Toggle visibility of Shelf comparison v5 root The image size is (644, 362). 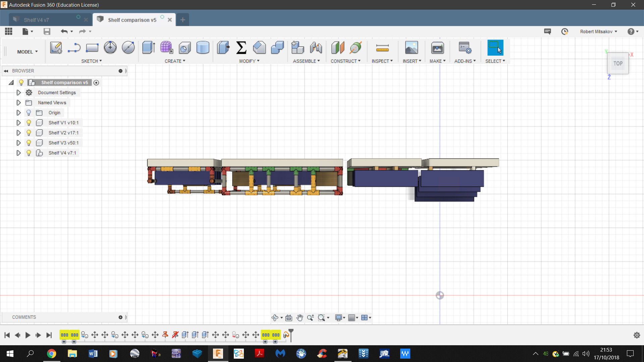coord(21,82)
